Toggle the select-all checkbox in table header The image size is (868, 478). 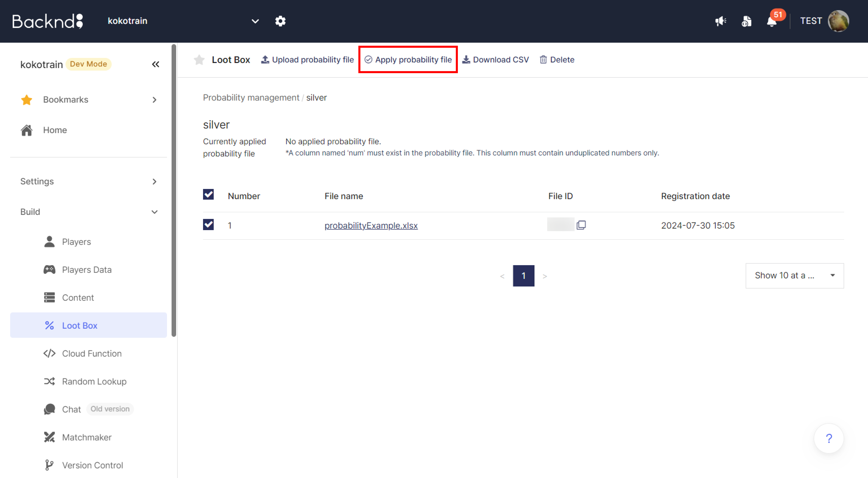pos(208,195)
